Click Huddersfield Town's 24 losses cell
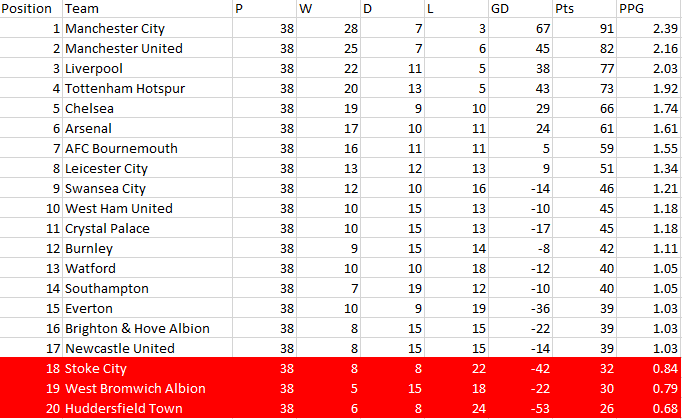 click(x=456, y=409)
